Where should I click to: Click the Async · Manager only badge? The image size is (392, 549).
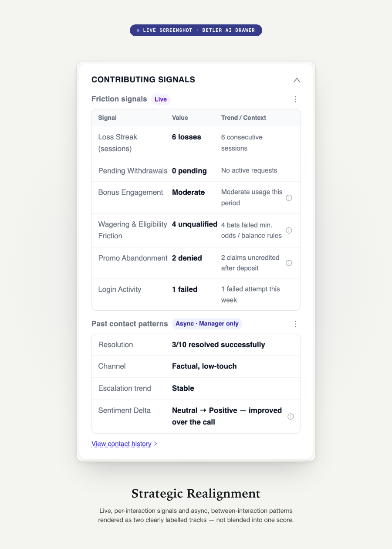tap(207, 324)
